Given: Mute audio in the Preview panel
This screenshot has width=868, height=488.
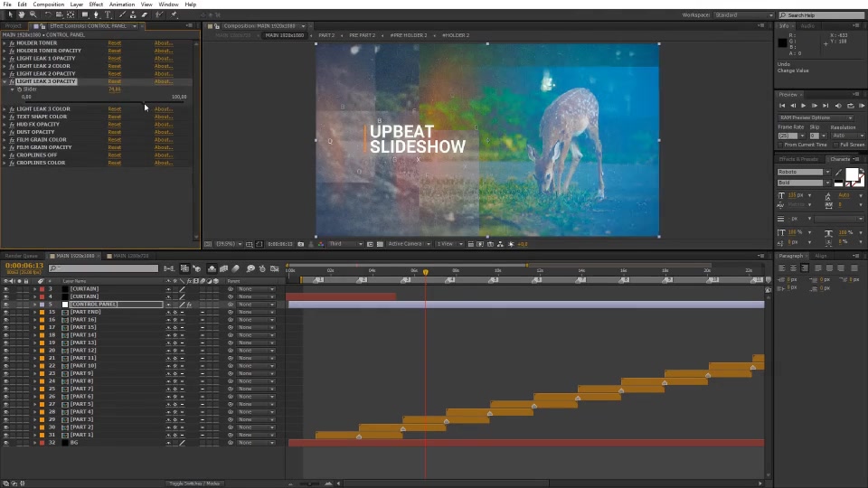Looking at the screenshot, I should (x=838, y=106).
